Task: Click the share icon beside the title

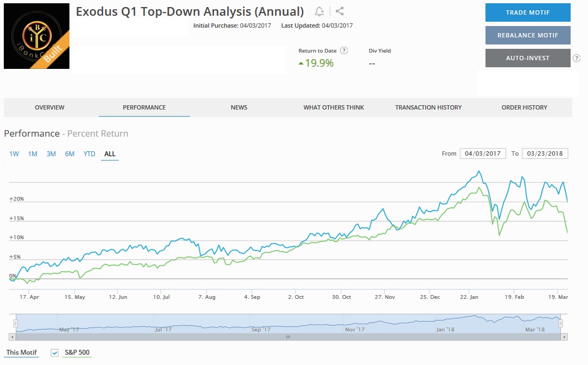Action: point(340,11)
